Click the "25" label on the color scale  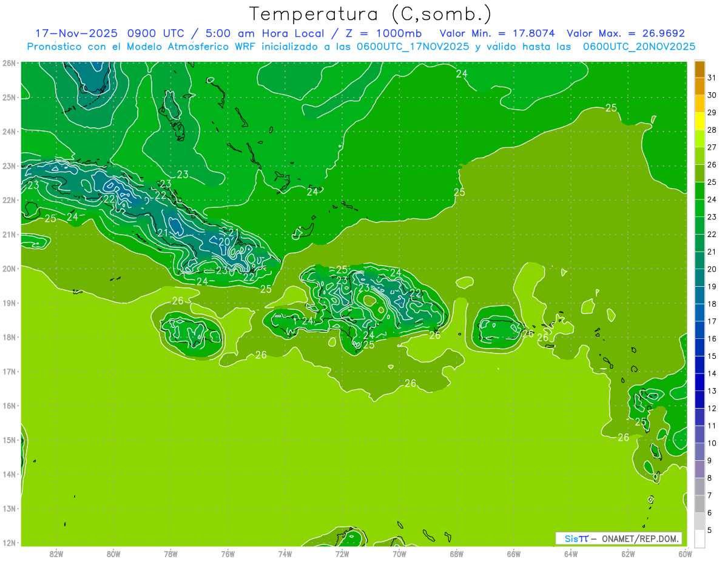point(712,182)
